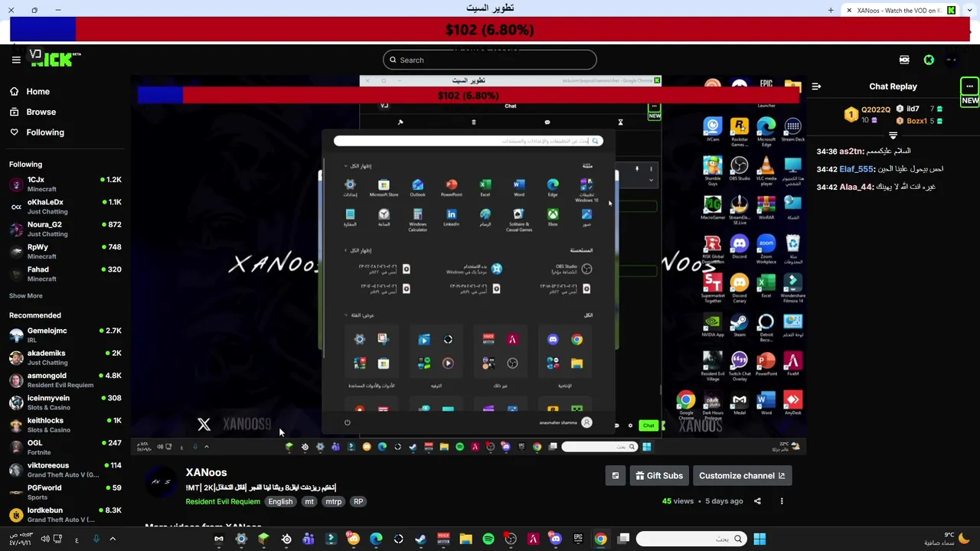Open Microsoft Teams from the taskbar
The image size is (980, 551).
309,539
